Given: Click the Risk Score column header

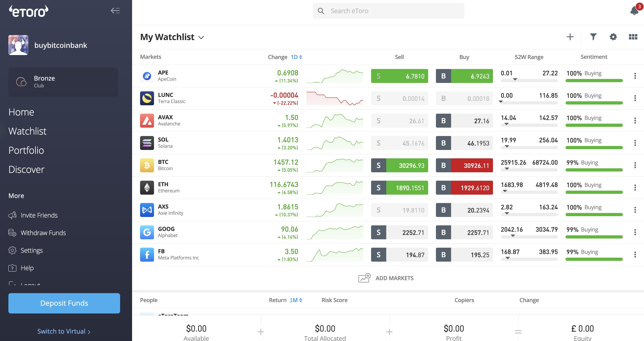Looking at the screenshot, I should tap(335, 300).
